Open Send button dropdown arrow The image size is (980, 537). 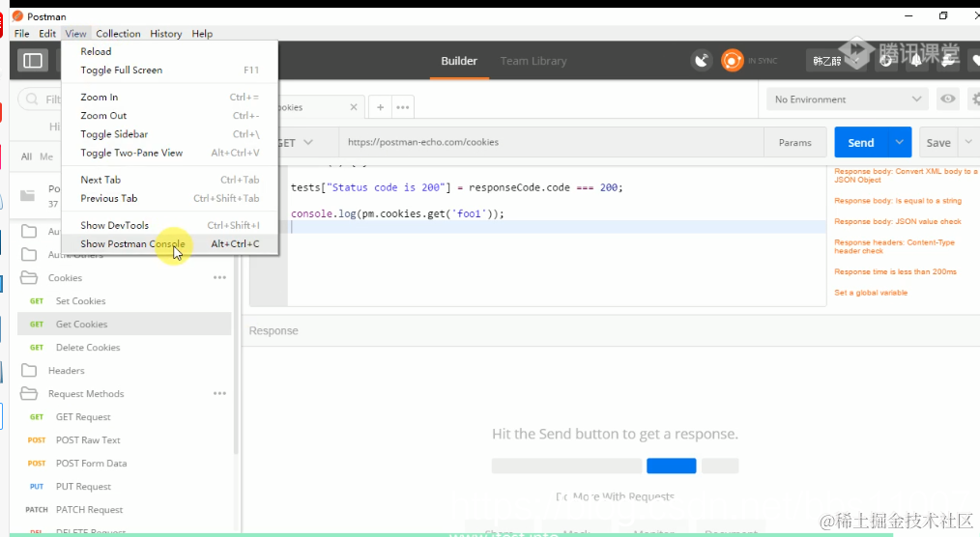pos(899,142)
